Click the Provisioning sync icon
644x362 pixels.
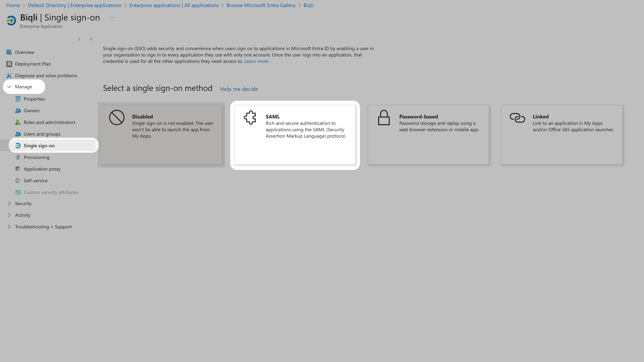(x=18, y=157)
